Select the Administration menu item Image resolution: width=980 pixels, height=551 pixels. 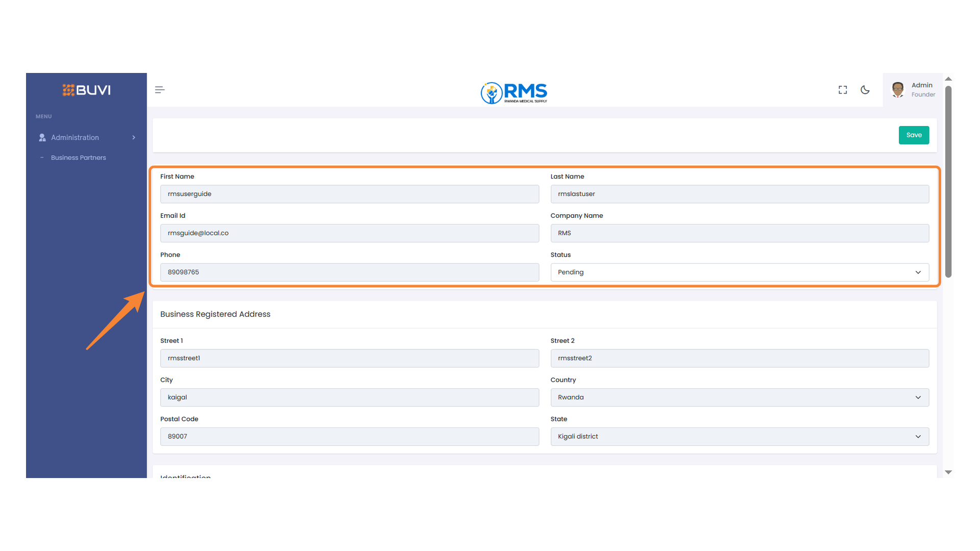tap(75, 137)
